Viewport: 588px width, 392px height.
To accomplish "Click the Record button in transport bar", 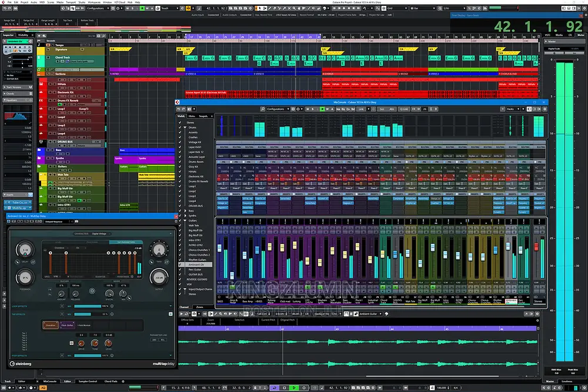I will coord(304,388).
